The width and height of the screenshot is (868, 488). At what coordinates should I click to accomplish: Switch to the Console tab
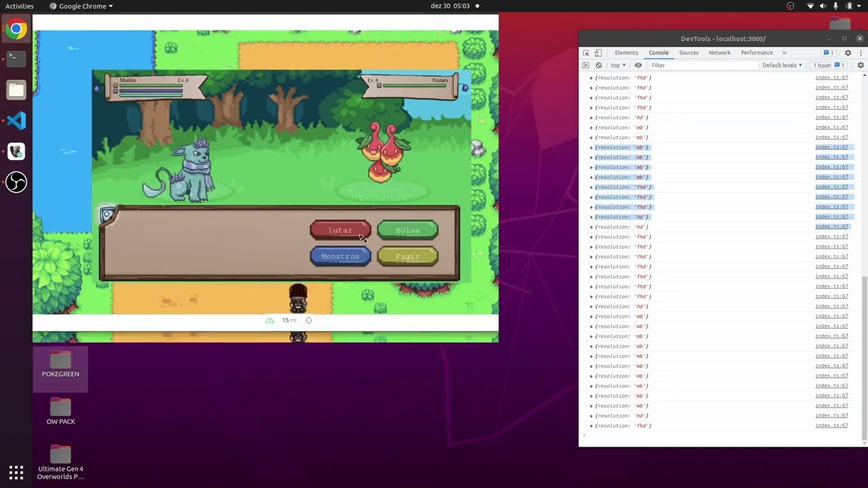point(658,53)
